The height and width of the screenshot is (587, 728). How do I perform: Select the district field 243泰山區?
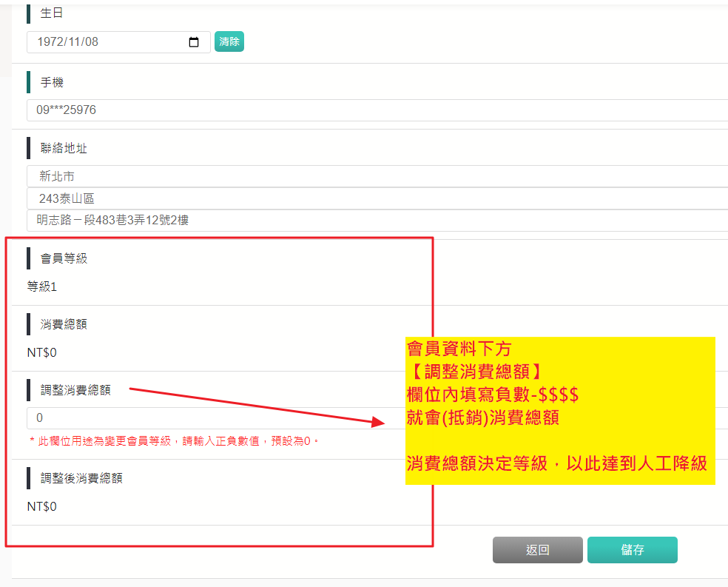pyautogui.click(x=377, y=199)
